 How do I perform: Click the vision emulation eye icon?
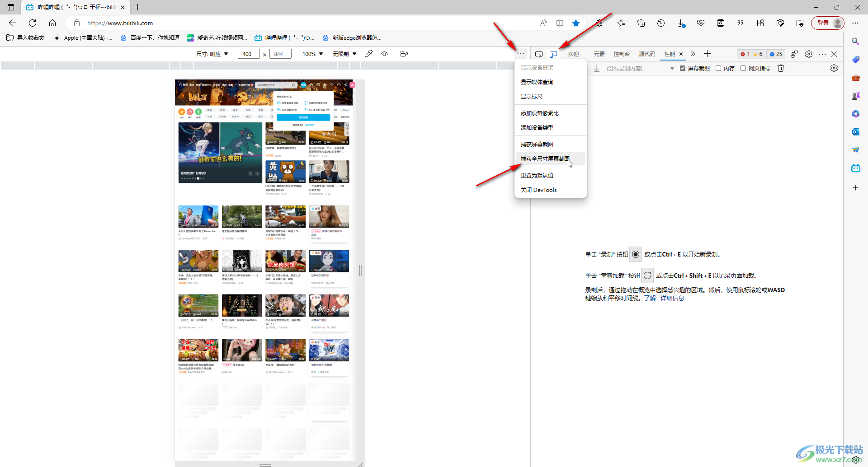pos(384,54)
